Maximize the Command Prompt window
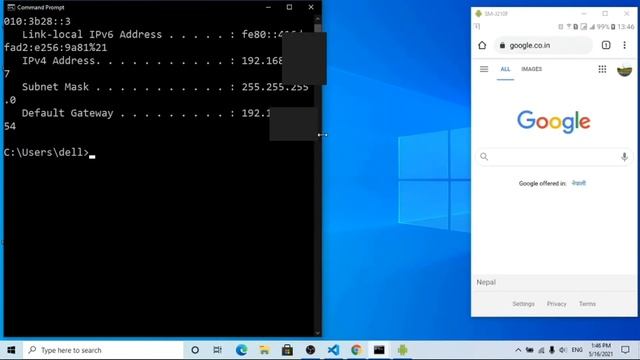This screenshot has height=360, width=640. pyautogui.click(x=289, y=7)
